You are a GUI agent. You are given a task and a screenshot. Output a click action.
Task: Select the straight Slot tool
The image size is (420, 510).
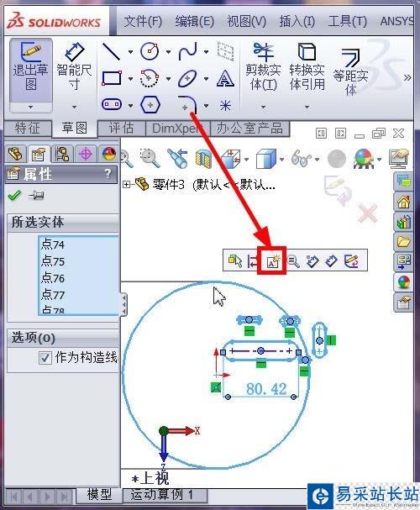[x=112, y=104]
